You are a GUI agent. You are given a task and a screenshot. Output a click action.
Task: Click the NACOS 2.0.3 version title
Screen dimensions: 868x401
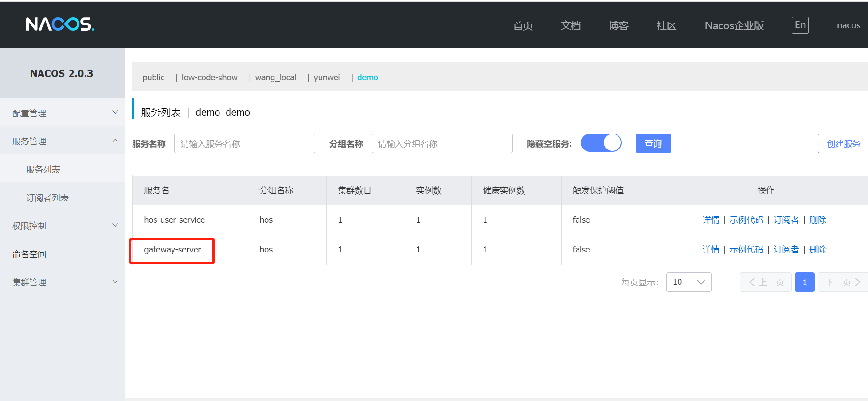62,73
